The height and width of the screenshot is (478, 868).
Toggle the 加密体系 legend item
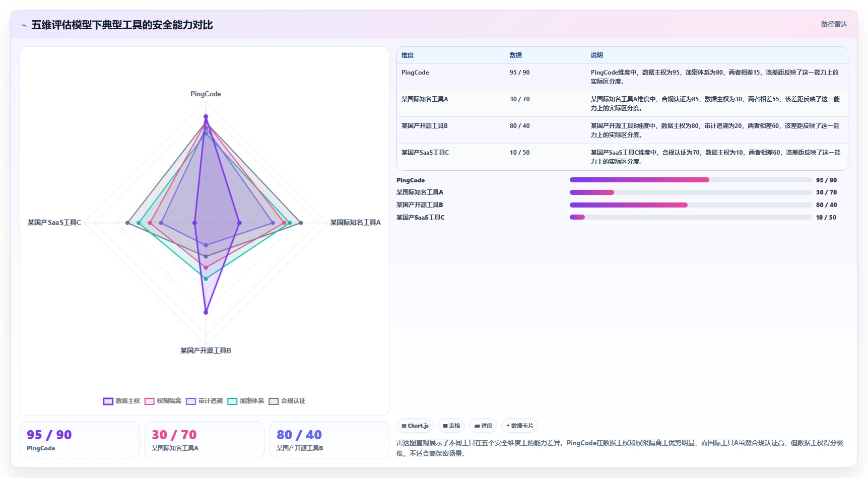coord(246,401)
